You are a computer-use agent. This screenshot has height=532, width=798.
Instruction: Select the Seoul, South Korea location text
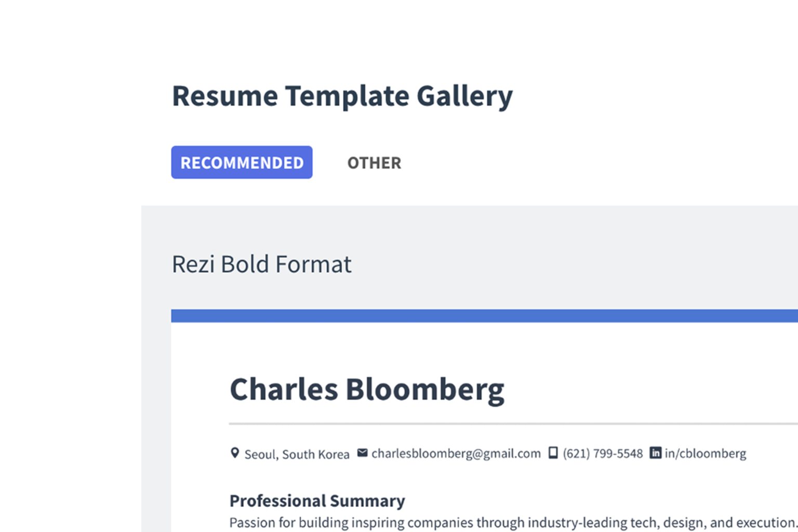pos(297,455)
